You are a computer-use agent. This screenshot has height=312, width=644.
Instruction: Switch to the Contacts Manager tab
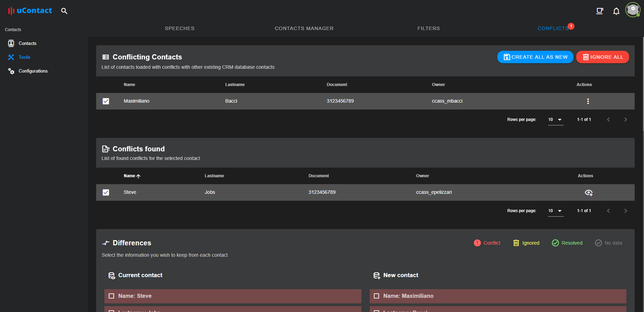click(304, 28)
